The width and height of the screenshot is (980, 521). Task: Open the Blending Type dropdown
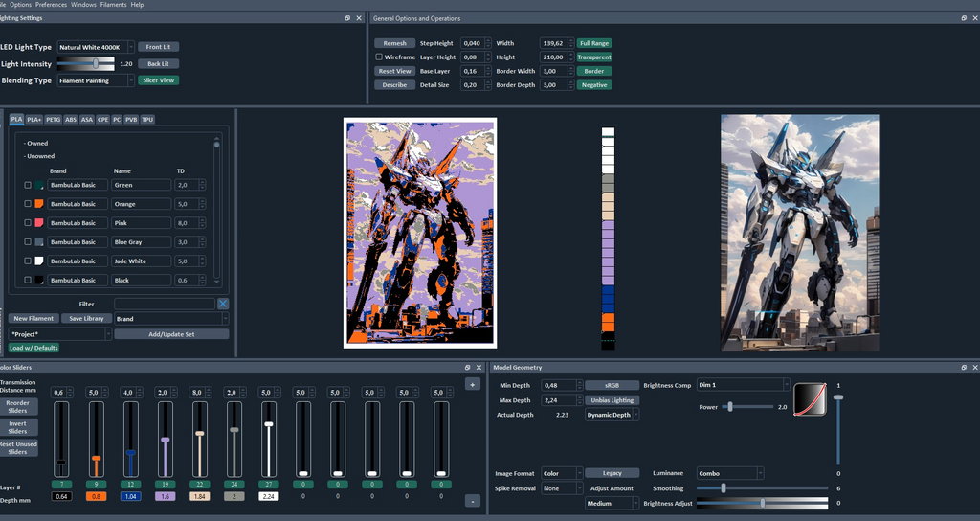coord(96,80)
